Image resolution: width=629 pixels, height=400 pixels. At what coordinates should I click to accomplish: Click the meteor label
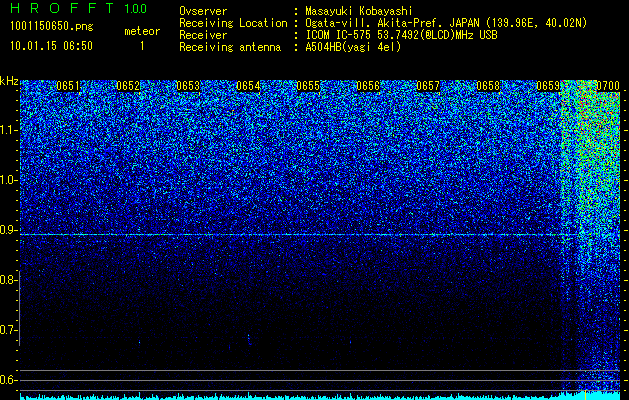tap(142, 31)
